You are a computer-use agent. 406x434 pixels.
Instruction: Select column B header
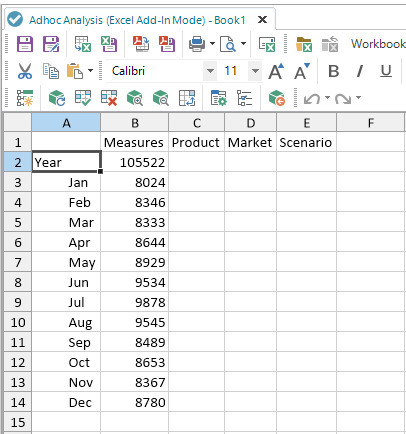pos(135,122)
